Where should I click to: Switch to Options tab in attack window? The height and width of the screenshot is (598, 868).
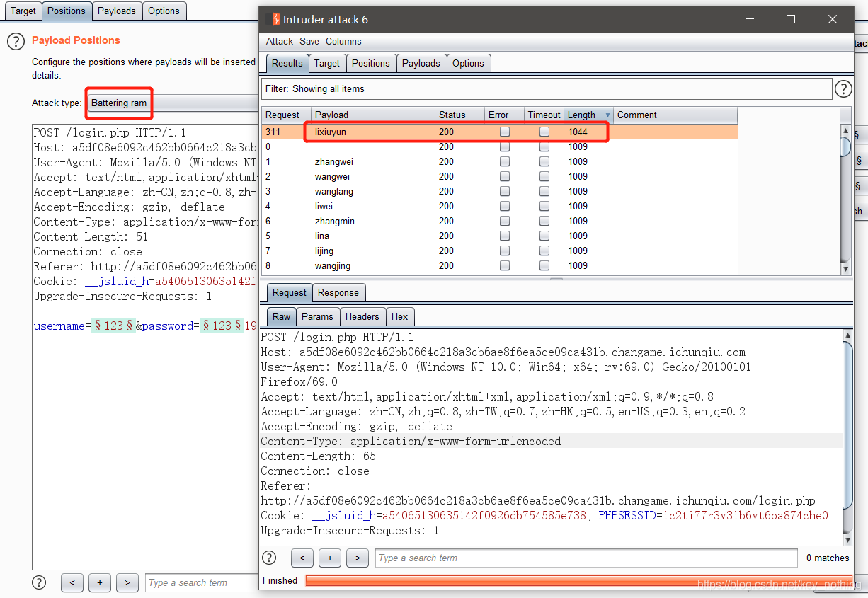tap(468, 63)
